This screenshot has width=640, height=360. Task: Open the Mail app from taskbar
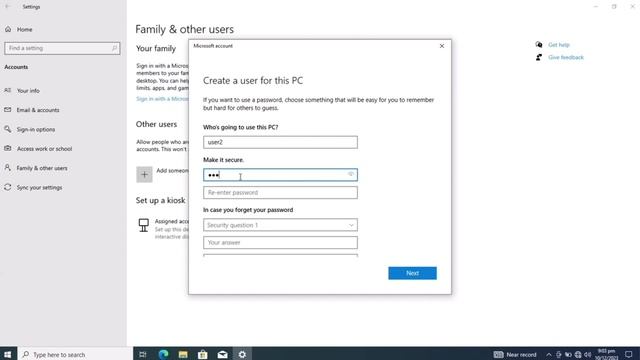222,354
